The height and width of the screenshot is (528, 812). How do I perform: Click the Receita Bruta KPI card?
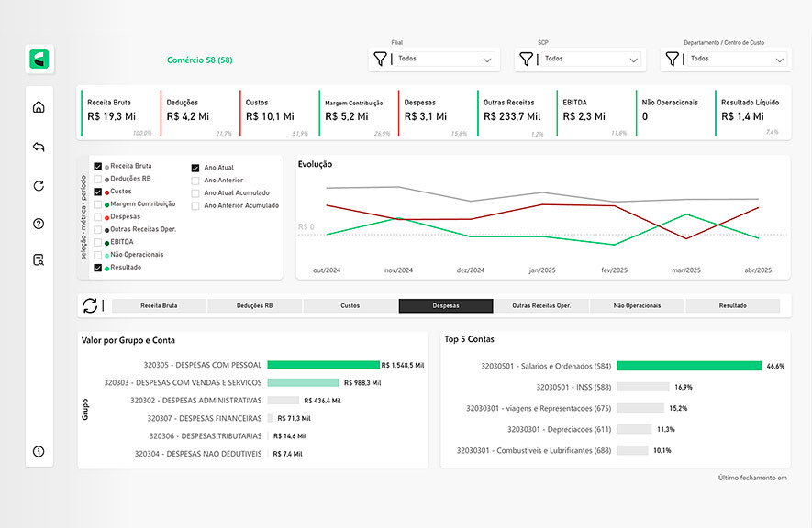[119, 113]
